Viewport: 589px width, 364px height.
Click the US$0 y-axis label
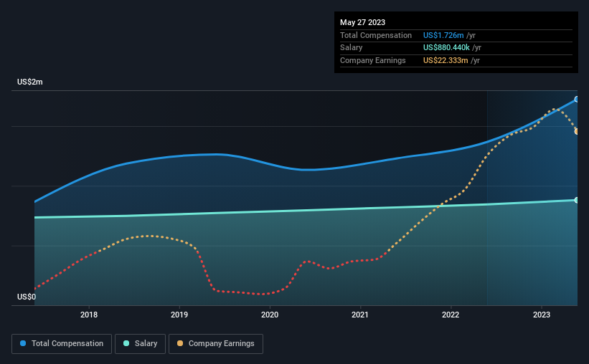pos(27,297)
